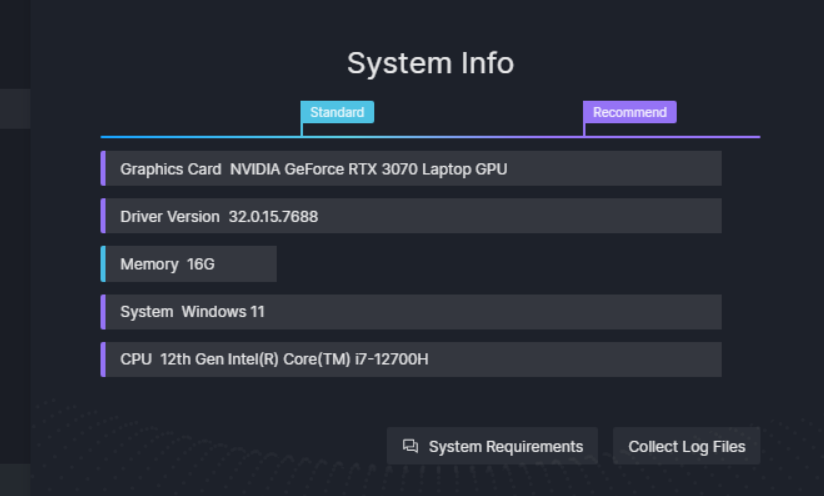The height and width of the screenshot is (496, 824).
Task: Click the blue accent on Memory row
Action: pos(103,264)
